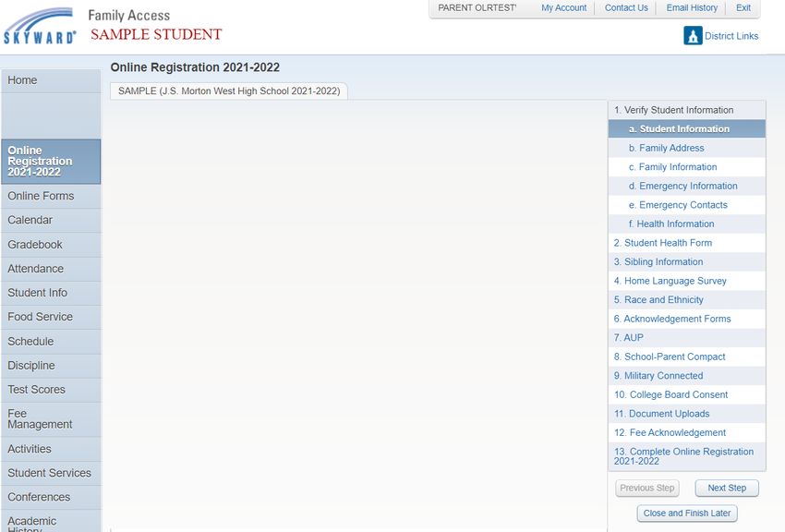Open step 11 Document Uploads

(661, 414)
